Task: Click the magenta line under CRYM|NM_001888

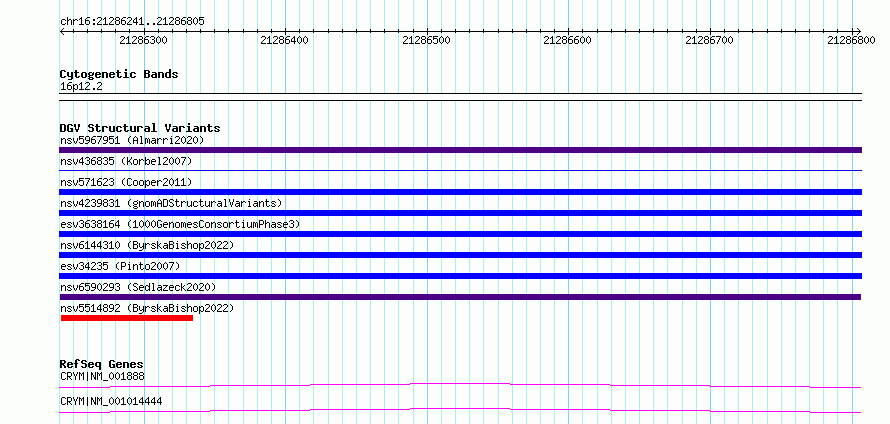Action: pyautogui.click(x=460, y=385)
